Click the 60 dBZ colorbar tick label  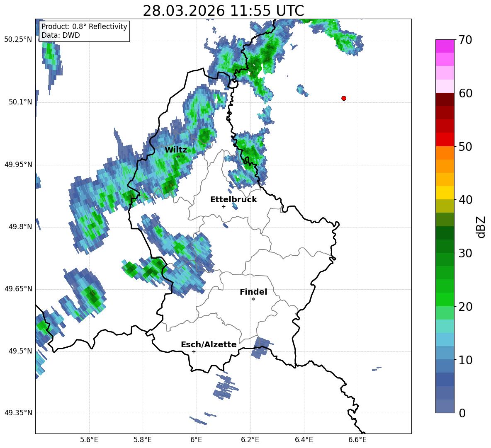tap(466, 93)
